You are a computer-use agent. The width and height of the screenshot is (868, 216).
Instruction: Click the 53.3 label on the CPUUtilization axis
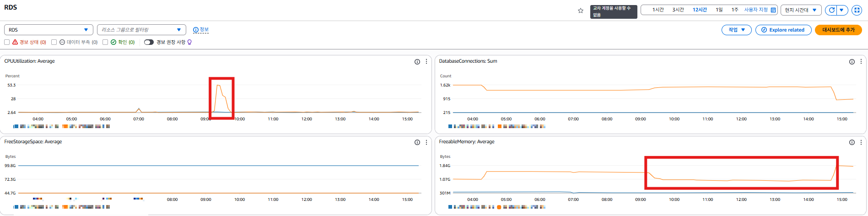pos(11,85)
